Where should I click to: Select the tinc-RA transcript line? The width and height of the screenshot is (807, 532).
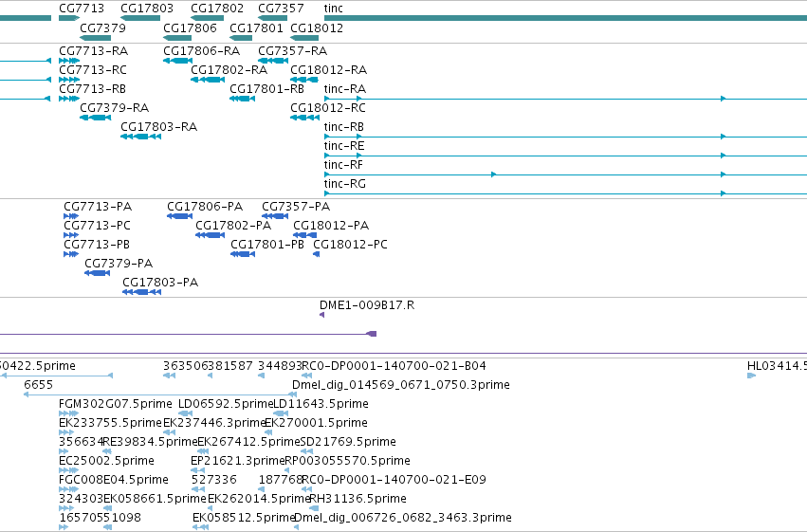(565, 99)
